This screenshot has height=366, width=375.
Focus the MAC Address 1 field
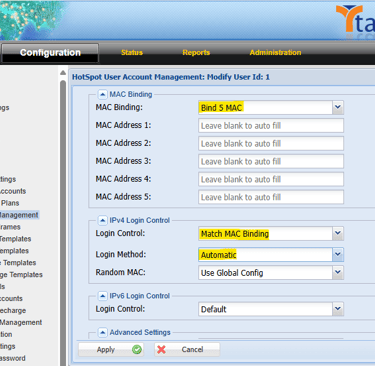coord(271,126)
